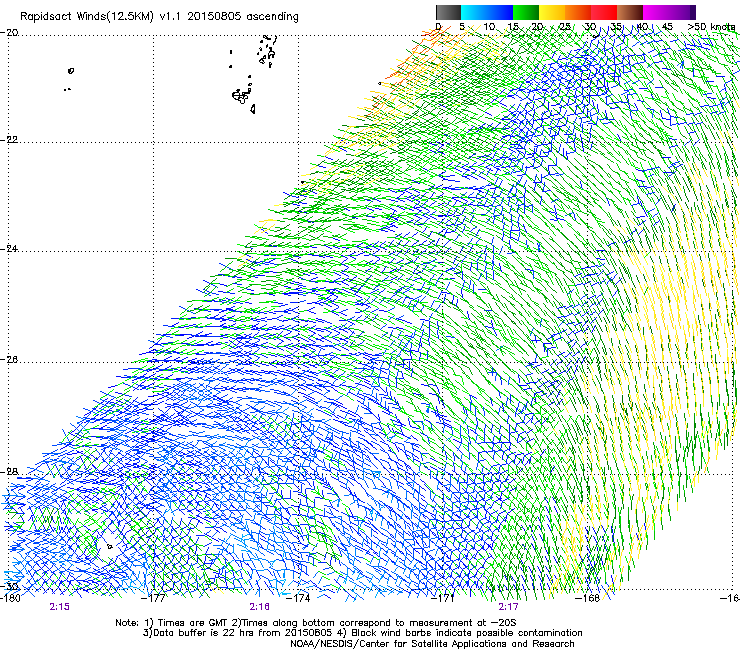Click the -26 latitude axis label
The height and width of the screenshot is (650, 740).
[9, 360]
